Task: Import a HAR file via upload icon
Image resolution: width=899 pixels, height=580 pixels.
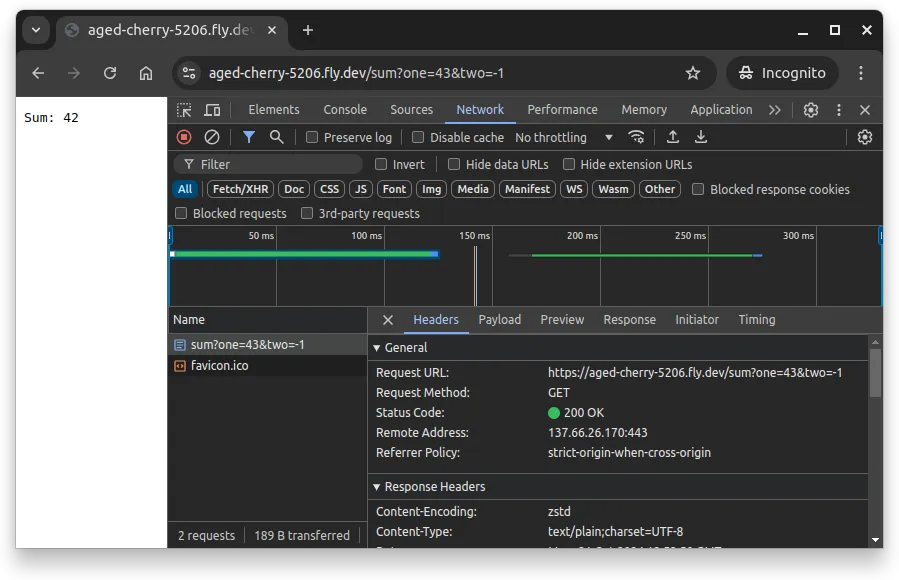Action: pos(673,137)
